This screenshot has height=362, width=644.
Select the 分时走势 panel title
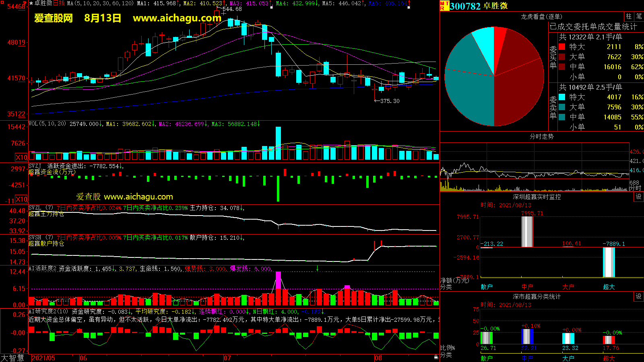(x=541, y=137)
